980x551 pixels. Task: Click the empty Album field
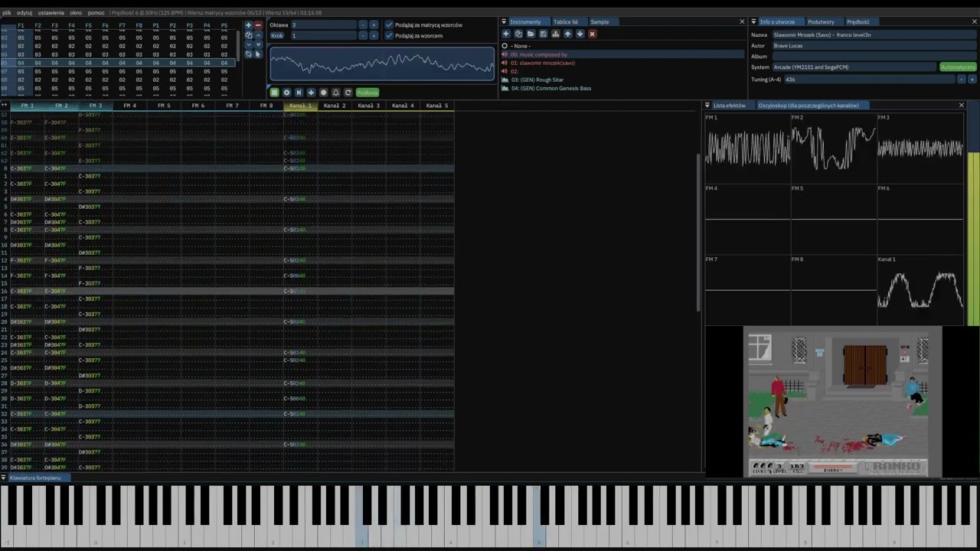click(x=874, y=56)
